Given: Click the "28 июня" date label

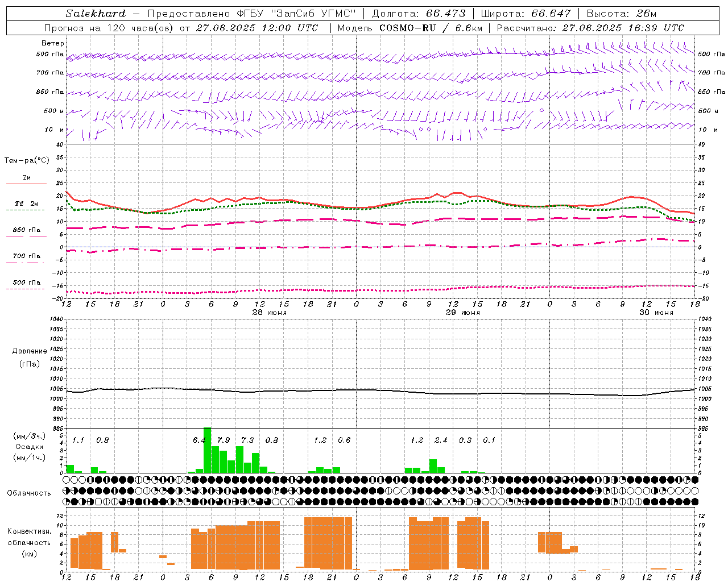Looking at the screenshot, I should 270,313.
